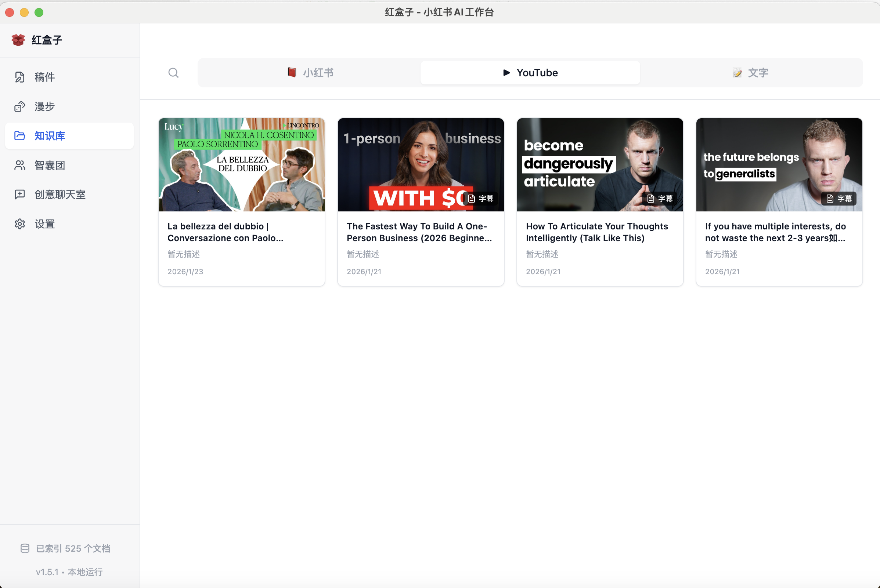This screenshot has height=588, width=880.
Task: Select the YouTube tab
Action: coord(530,73)
